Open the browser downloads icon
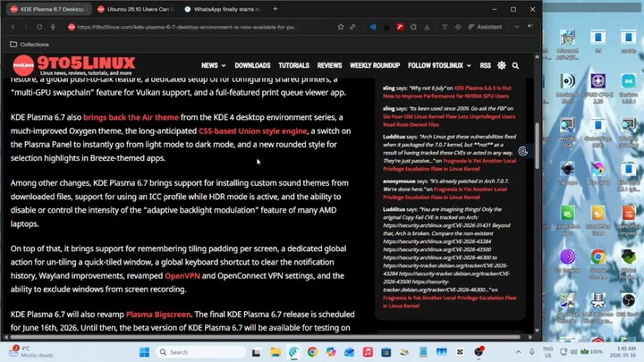 pyautogui.click(x=427, y=27)
